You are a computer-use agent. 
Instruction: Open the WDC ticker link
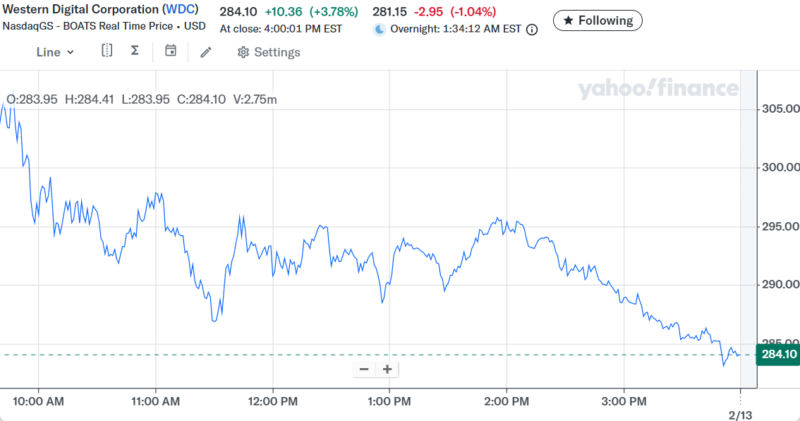point(181,10)
